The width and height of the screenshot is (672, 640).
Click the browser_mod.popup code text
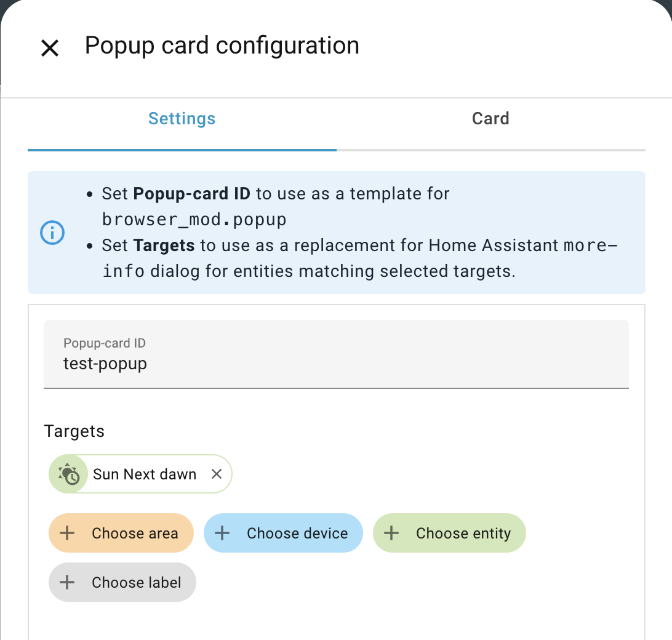194,219
